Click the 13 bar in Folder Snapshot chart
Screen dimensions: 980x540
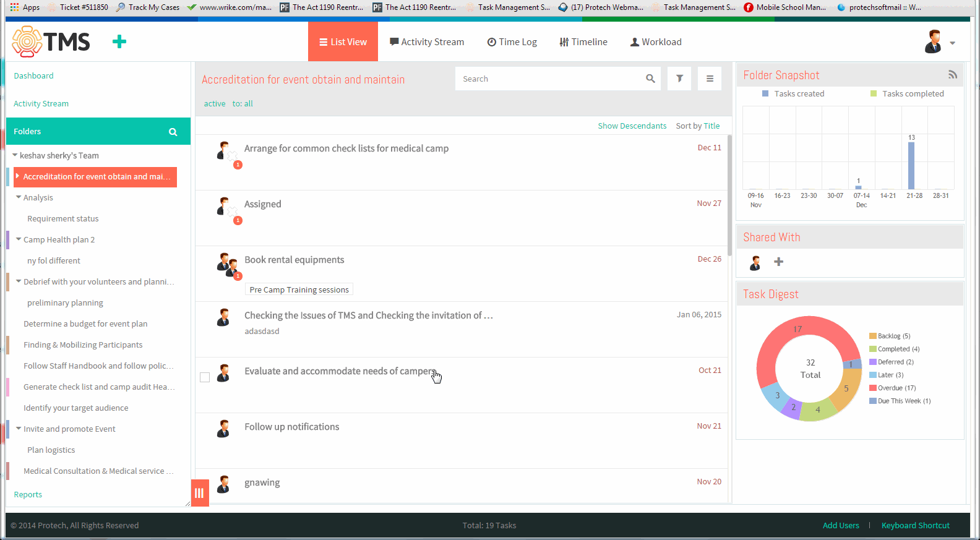(x=911, y=165)
